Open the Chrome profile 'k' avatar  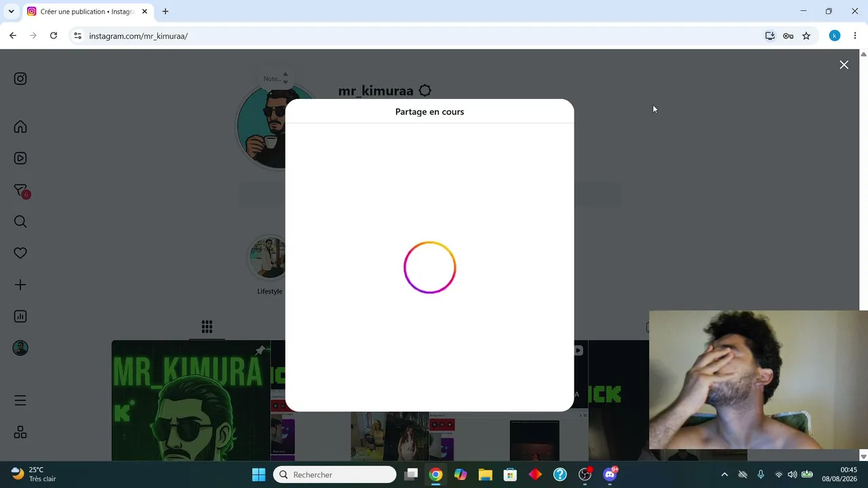(835, 36)
